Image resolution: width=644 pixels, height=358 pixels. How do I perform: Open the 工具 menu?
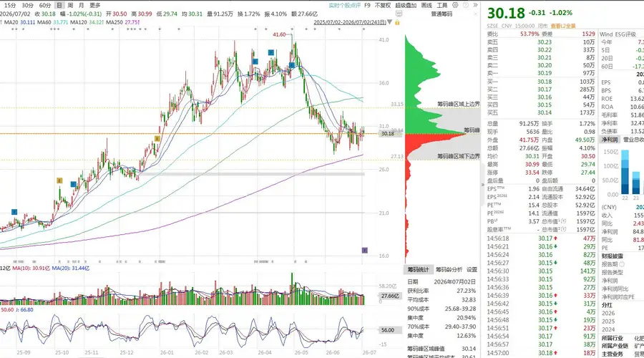(x=442, y=5)
